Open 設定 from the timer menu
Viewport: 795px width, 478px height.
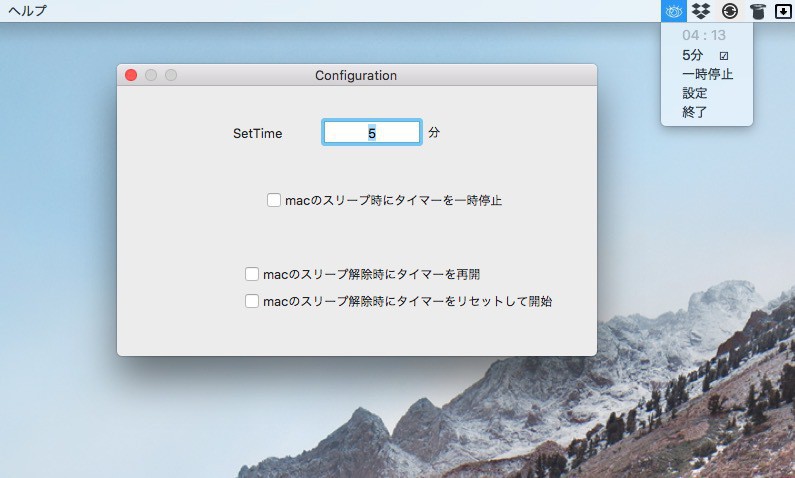(x=707, y=93)
